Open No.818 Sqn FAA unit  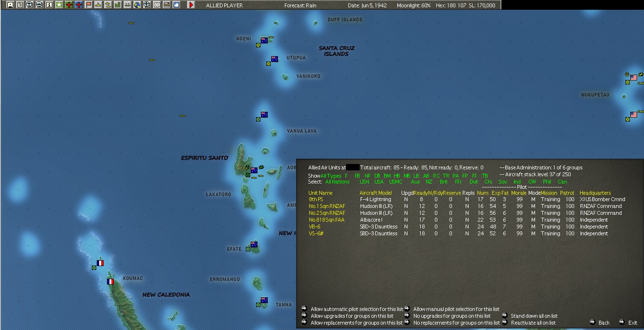[x=326, y=220]
